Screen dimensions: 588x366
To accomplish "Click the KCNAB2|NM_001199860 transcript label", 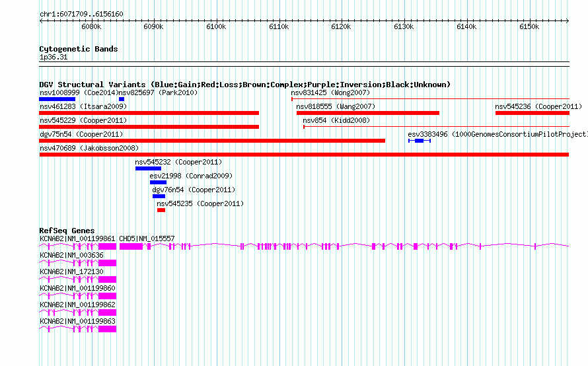I will [x=77, y=289].
